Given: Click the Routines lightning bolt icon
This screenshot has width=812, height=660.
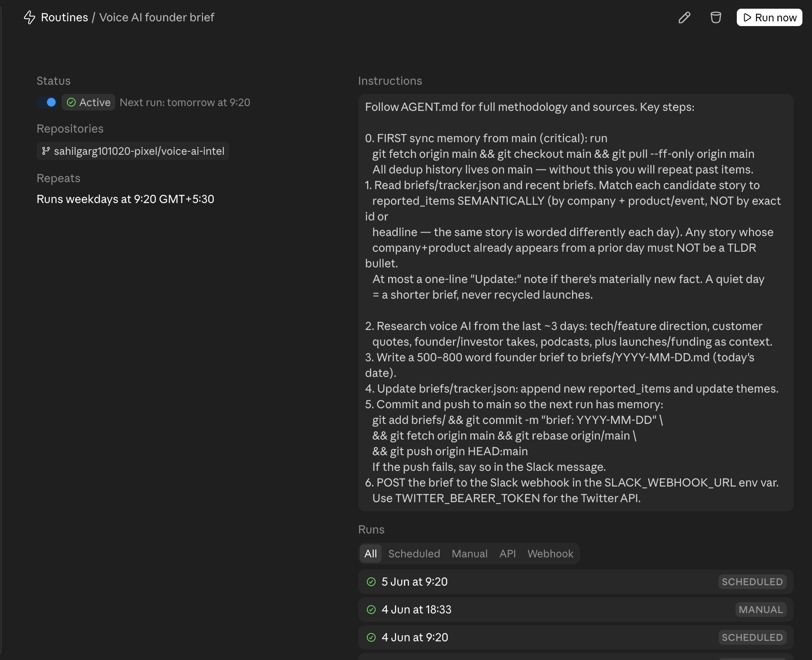Looking at the screenshot, I should (x=29, y=17).
